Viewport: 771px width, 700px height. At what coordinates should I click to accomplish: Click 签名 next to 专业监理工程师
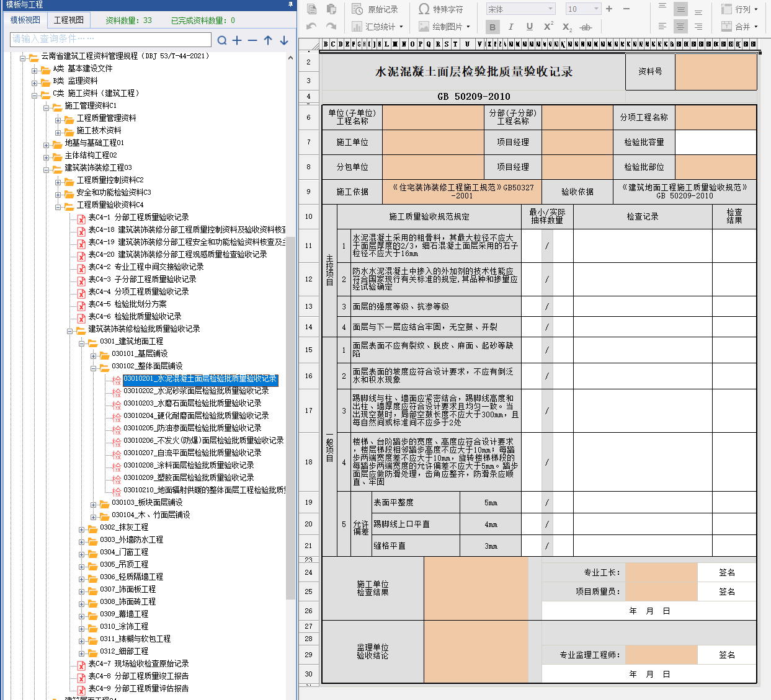tap(727, 655)
